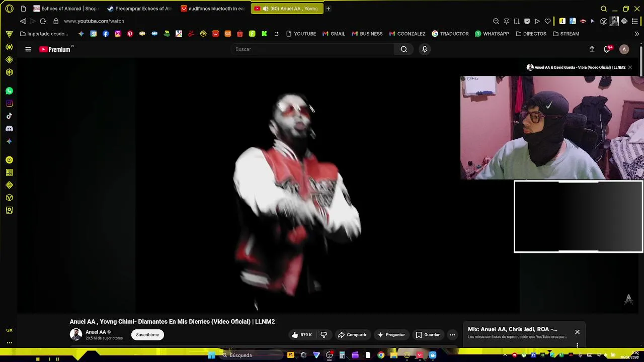Show more bookmarks with the double chevron
Screen dimensions: 644x362
(x=636, y=34)
